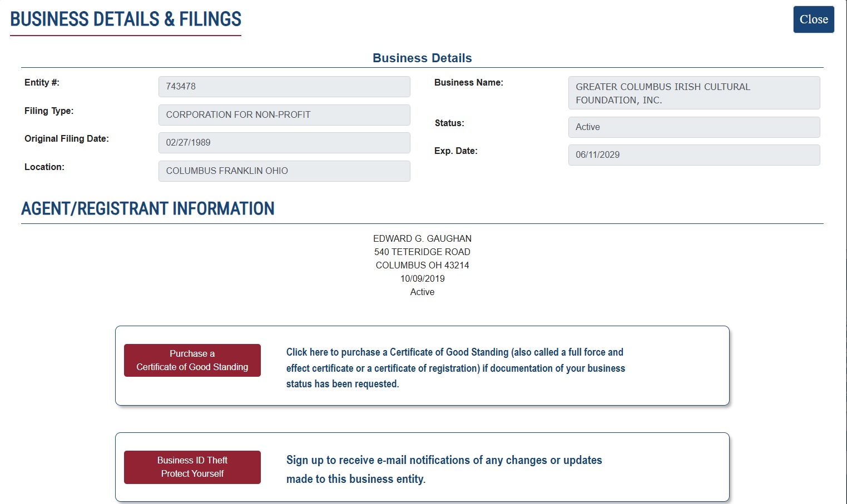The width and height of the screenshot is (847, 504).
Task: Click the agent name EDWARD G. GAUGHAN
Action: pos(422,238)
